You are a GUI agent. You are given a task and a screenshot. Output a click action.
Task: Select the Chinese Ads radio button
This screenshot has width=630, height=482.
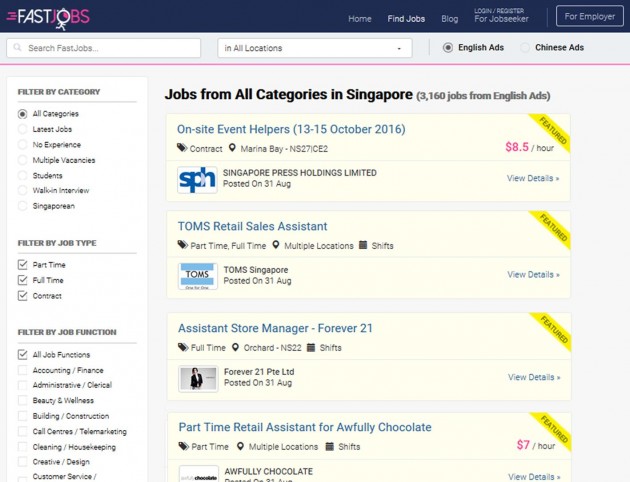point(525,48)
